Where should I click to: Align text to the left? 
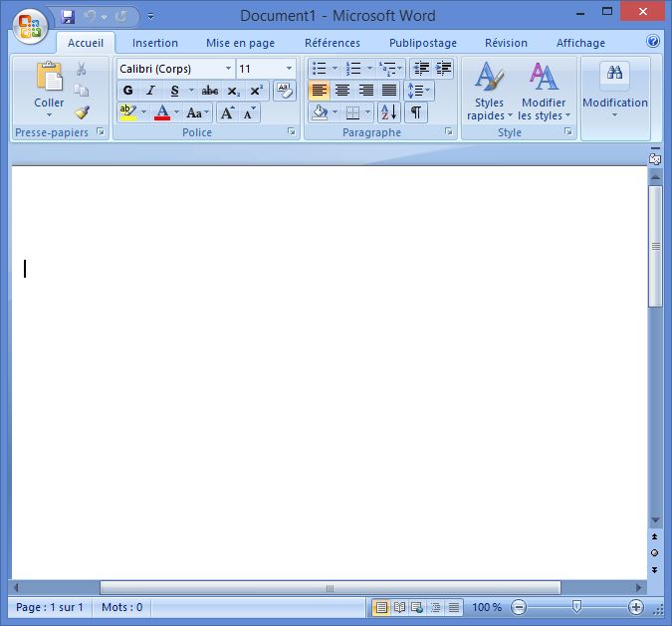coord(320,91)
